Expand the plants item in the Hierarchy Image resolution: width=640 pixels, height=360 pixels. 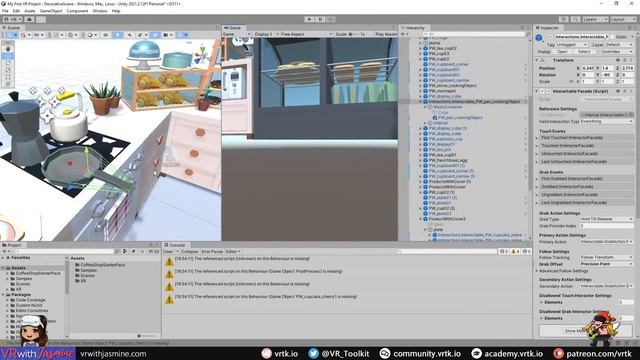(x=420, y=43)
